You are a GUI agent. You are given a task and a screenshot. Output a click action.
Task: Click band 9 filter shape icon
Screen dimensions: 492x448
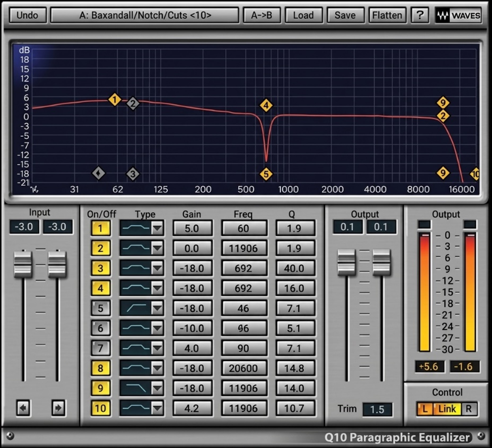(x=136, y=388)
